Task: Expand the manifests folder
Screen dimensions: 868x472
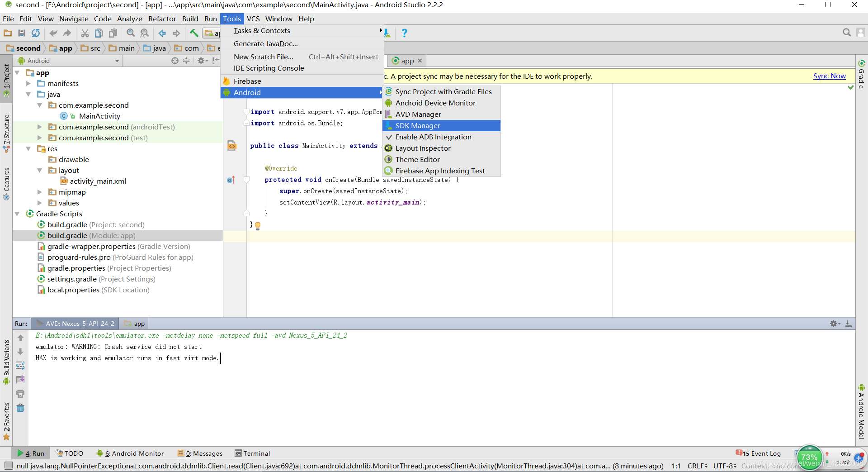Action: [x=28, y=84]
